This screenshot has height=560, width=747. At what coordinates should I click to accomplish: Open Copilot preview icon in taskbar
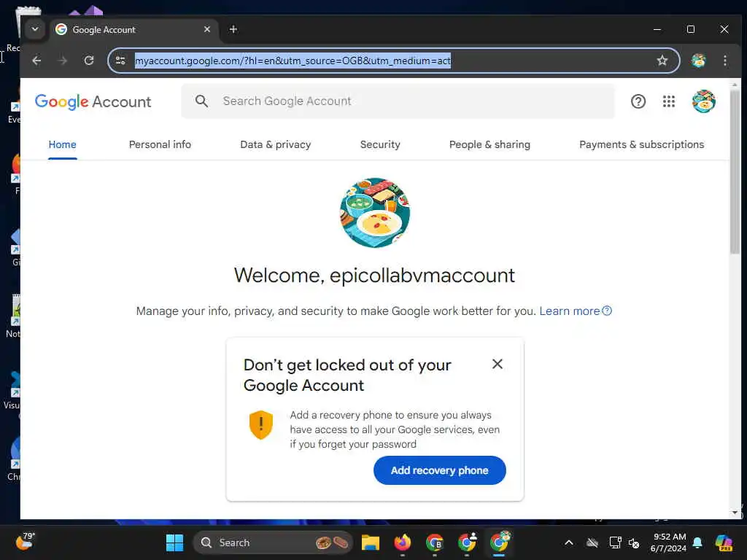click(x=724, y=542)
